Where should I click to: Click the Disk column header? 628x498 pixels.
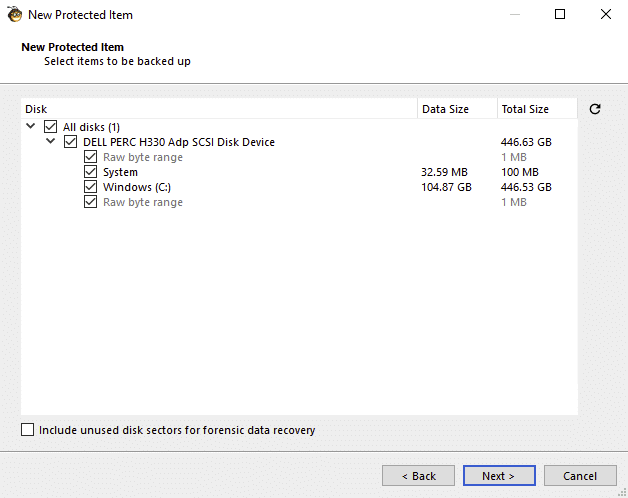tap(219, 109)
